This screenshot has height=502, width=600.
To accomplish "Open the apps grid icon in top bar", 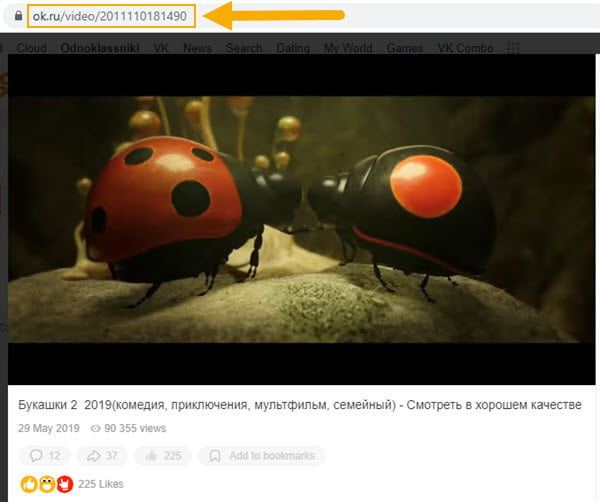I will [513, 48].
